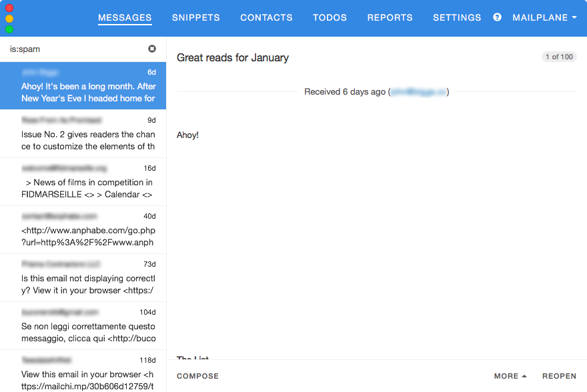View the Reports tab
The width and height of the screenshot is (587, 392).
pos(390,17)
